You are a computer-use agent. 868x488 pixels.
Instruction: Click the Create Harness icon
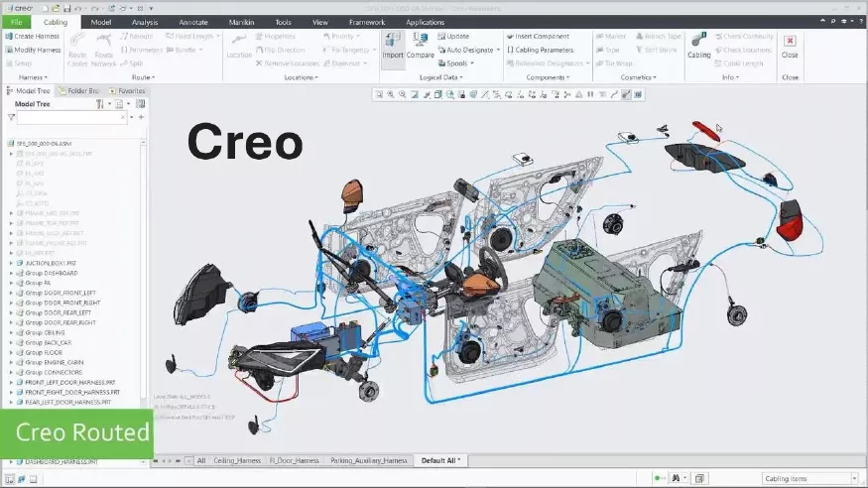point(9,36)
